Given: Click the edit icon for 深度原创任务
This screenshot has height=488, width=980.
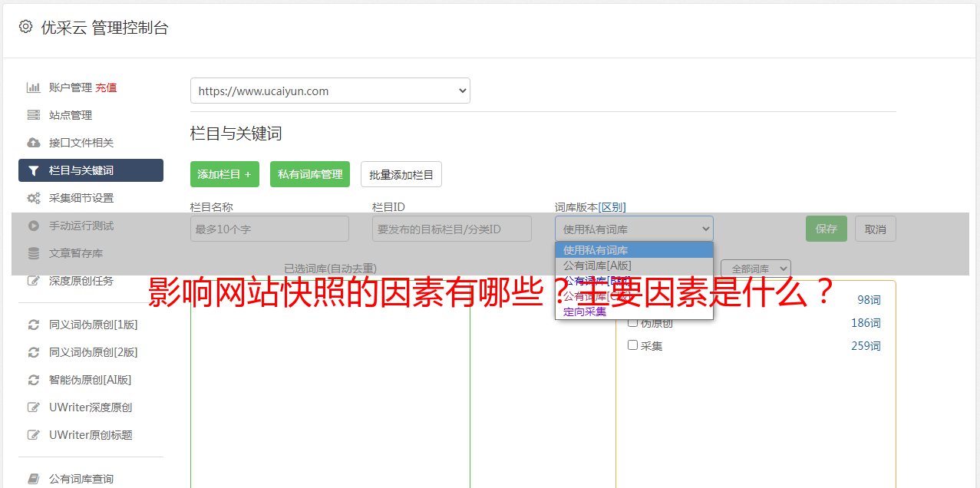Looking at the screenshot, I should click(x=34, y=281).
